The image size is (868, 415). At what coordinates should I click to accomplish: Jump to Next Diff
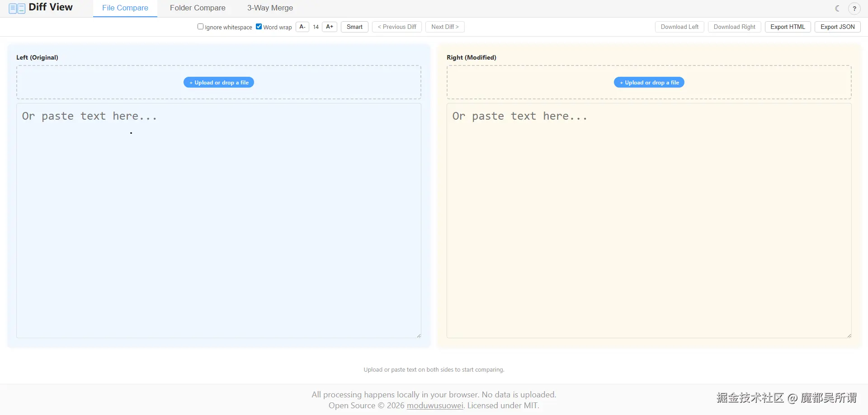(x=445, y=27)
